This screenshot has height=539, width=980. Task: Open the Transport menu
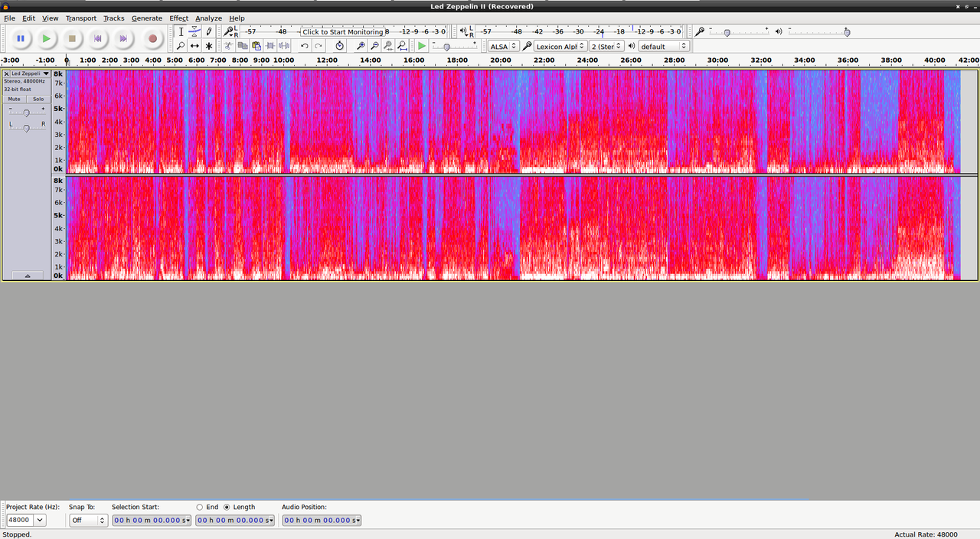(x=81, y=18)
